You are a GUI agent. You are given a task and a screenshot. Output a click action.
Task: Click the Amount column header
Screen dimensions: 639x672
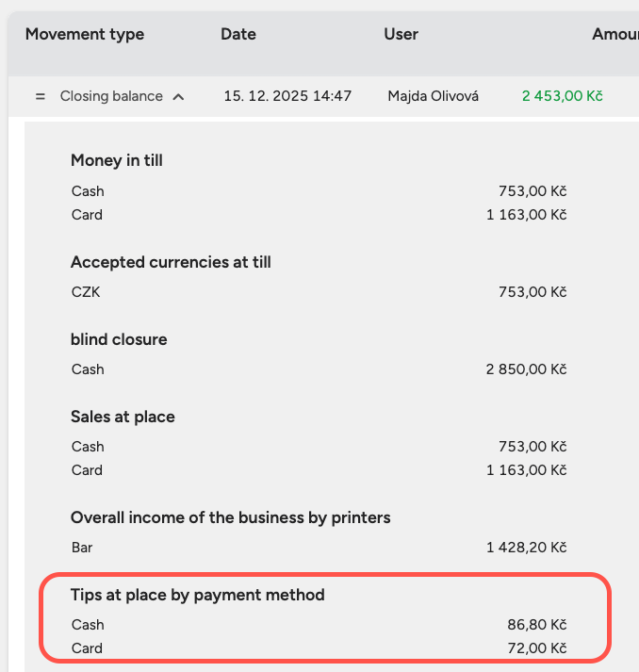[615, 34]
